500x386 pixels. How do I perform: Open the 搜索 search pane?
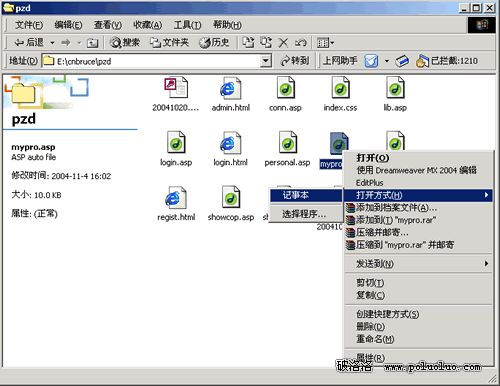125,43
